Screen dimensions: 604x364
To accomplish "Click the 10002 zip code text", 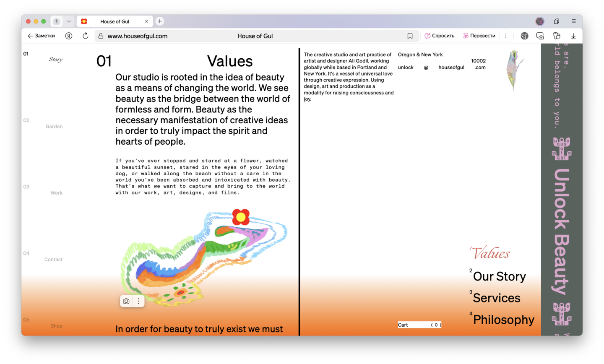I will click(478, 61).
